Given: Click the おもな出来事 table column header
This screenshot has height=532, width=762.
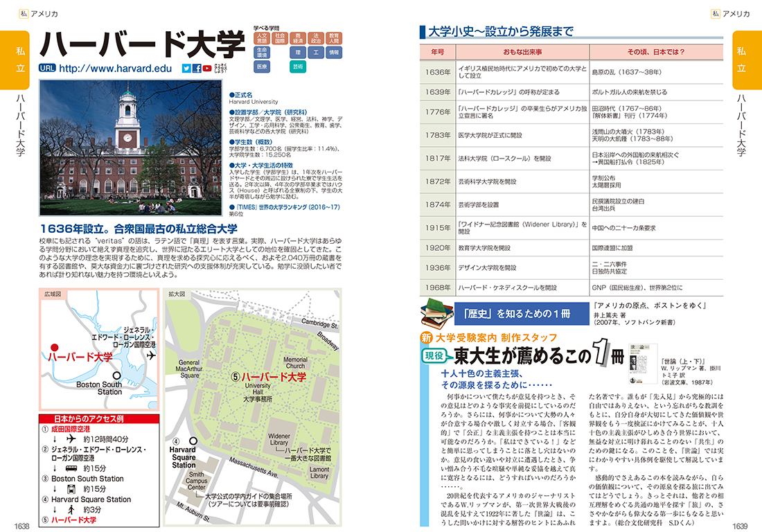Looking at the screenshot, I should coord(522,51).
